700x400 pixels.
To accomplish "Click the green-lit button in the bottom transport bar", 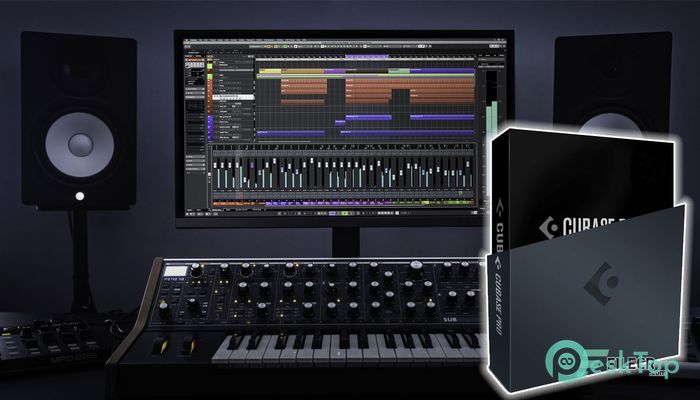I will [x=345, y=214].
